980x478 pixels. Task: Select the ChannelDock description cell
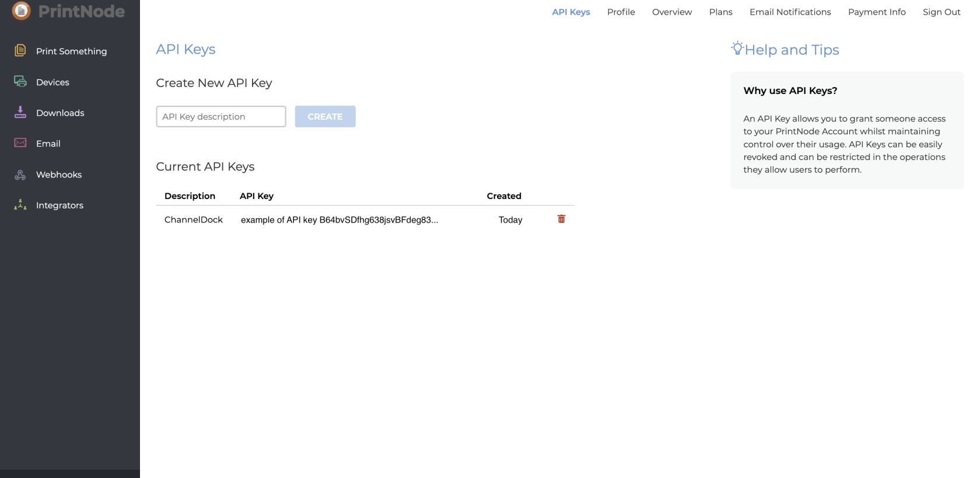(x=194, y=220)
